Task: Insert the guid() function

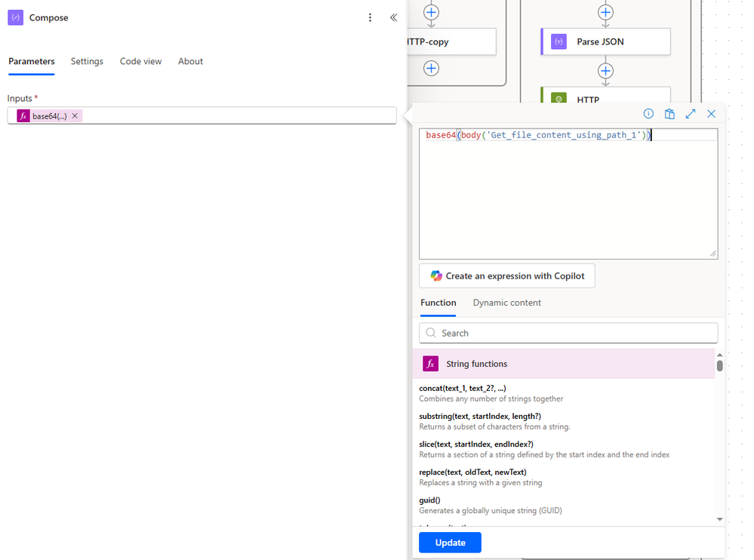Action: 429,500
